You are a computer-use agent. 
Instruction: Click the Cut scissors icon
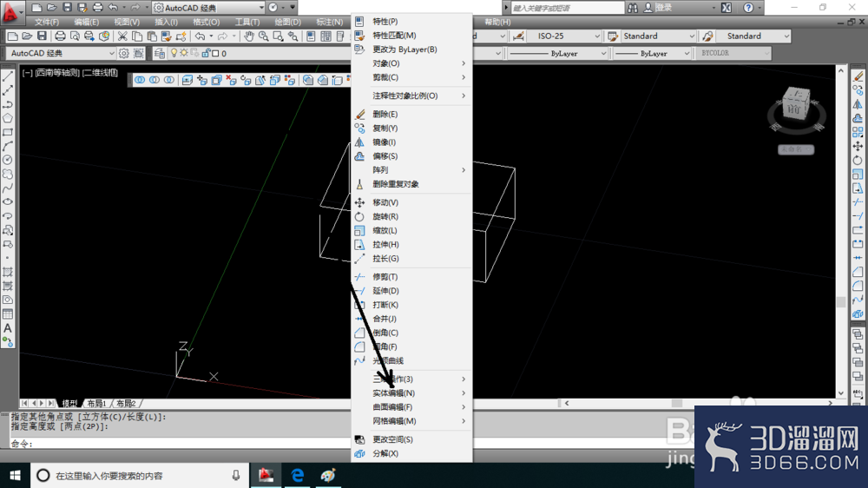point(122,36)
